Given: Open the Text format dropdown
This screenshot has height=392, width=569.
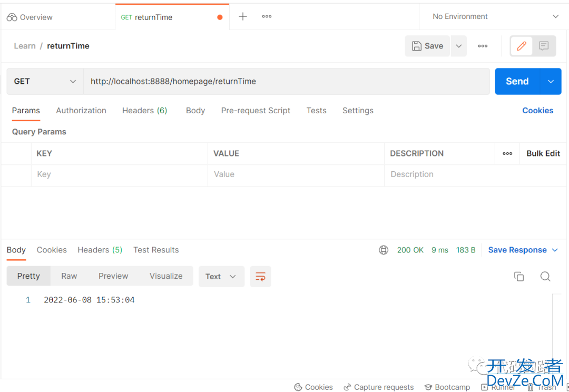Looking at the screenshot, I should [221, 277].
